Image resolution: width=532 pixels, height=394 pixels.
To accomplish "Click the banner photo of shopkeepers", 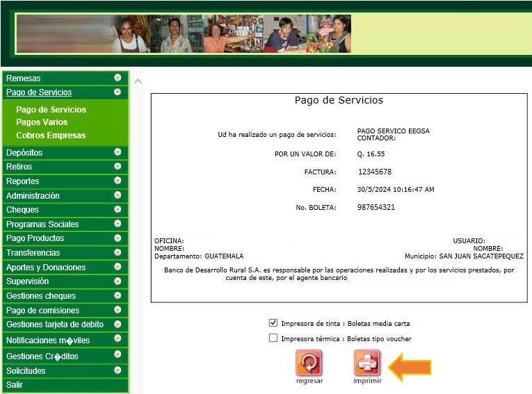I will [x=184, y=34].
